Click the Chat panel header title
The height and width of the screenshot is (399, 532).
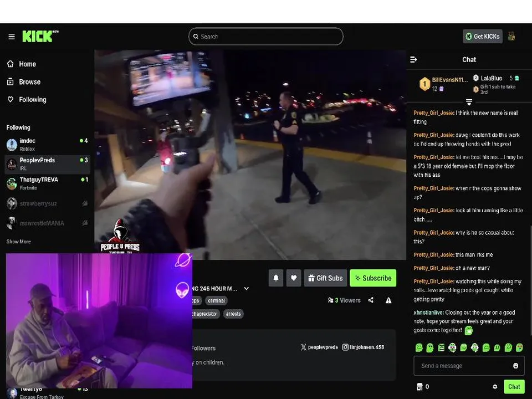pyautogui.click(x=469, y=60)
